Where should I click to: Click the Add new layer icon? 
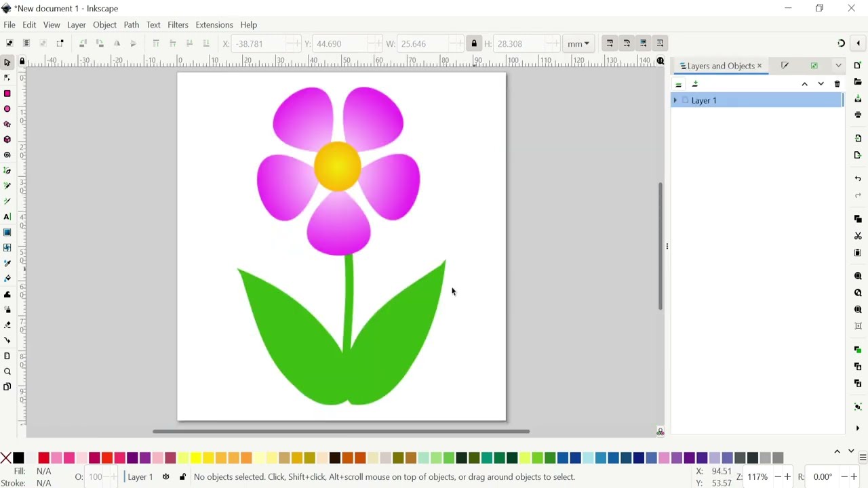(695, 84)
